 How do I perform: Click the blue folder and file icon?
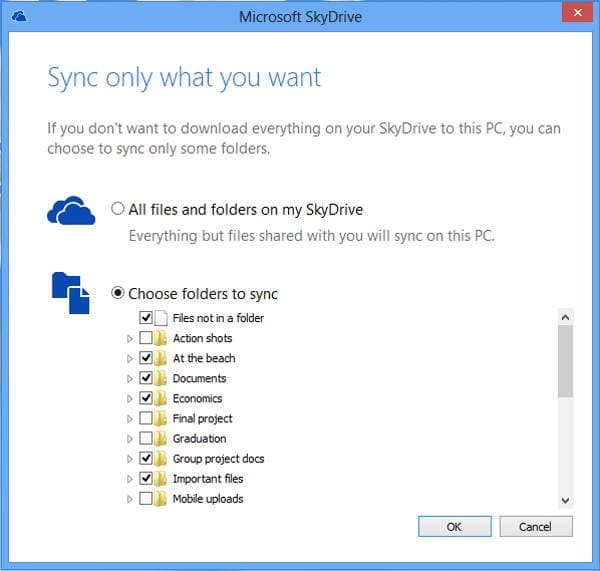coord(71,294)
